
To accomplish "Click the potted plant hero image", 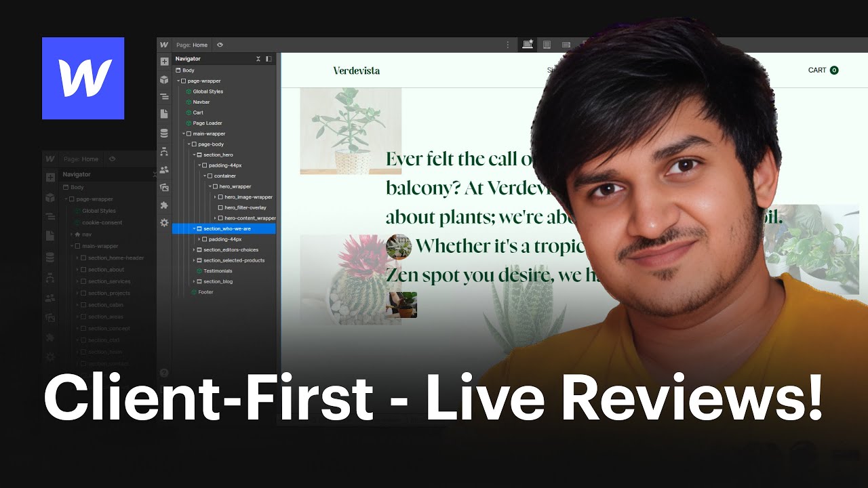I will click(351, 131).
